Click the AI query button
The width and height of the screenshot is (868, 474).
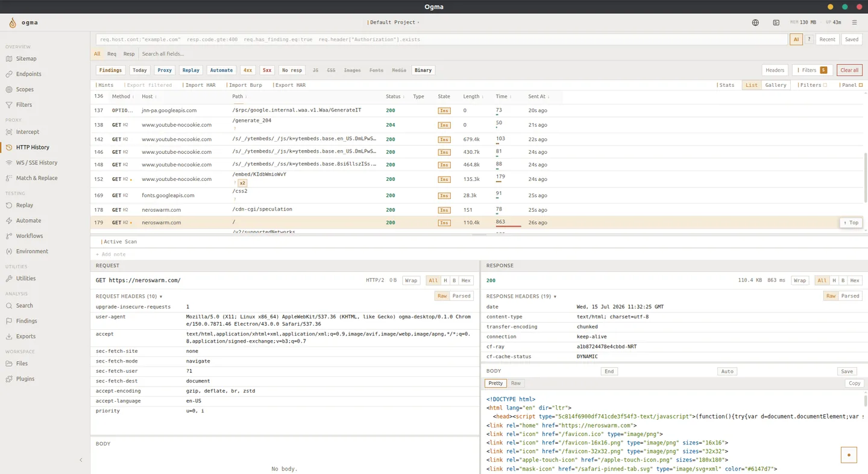pos(796,39)
